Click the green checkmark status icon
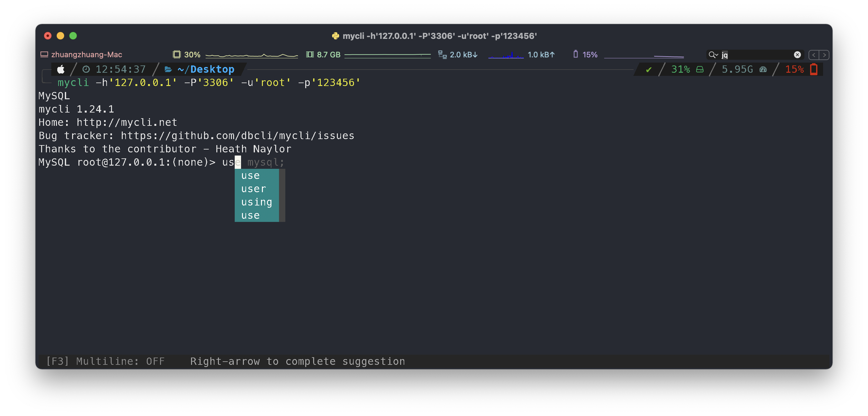This screenshot has height=416, width=868. 649,70
